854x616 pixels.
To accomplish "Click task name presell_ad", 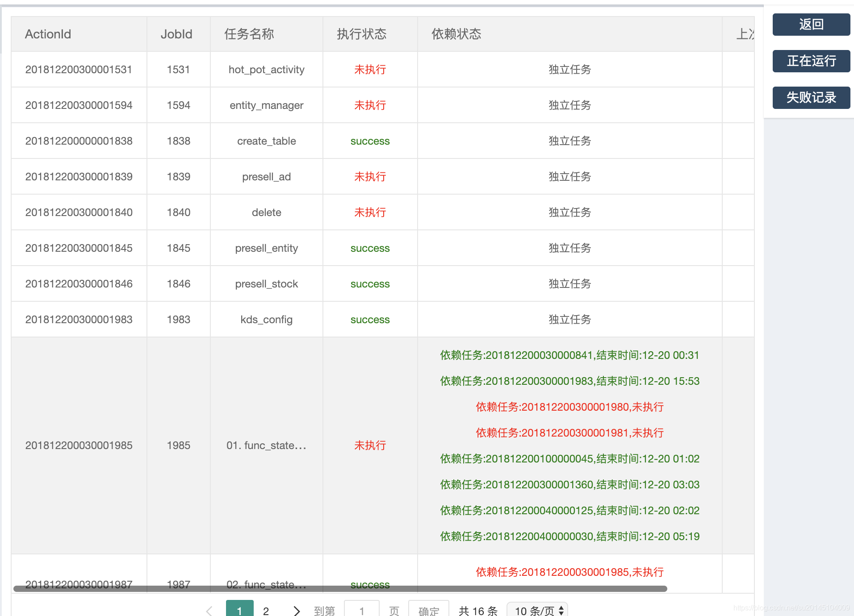I will (267, 177).
